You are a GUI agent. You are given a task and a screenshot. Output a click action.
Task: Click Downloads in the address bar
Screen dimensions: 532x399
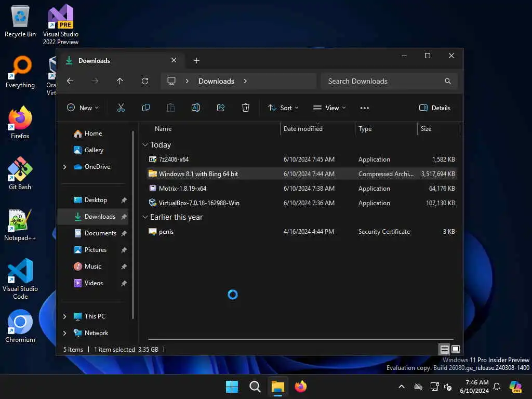point(217,81)
